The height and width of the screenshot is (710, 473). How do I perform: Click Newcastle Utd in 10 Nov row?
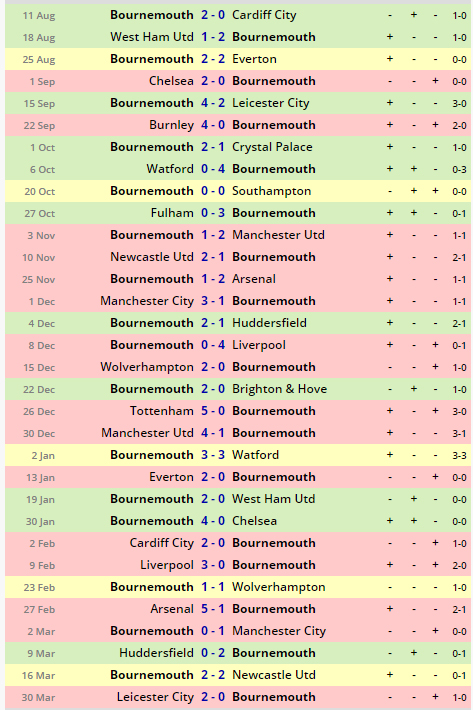[x=152, y=257]
